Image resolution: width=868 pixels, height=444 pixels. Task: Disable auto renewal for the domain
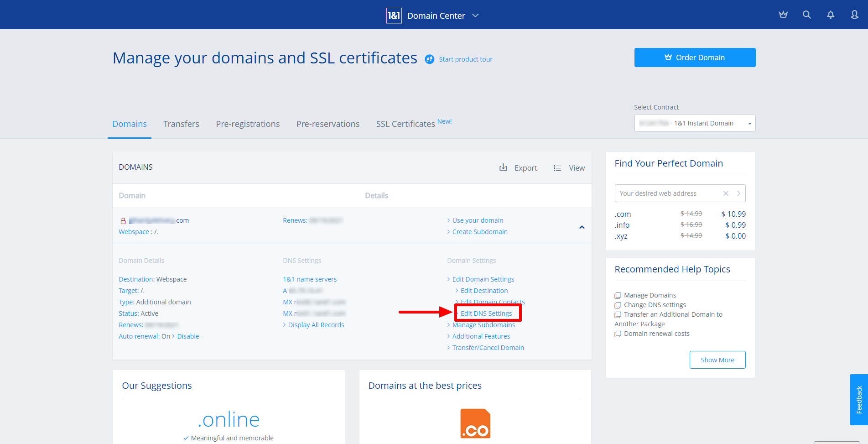[188, 336]
